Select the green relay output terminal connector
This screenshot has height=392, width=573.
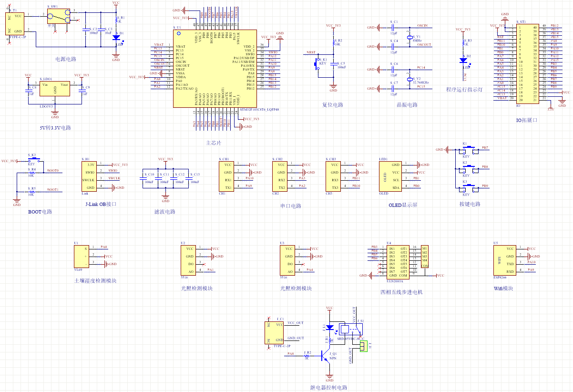tap(364, 346)
